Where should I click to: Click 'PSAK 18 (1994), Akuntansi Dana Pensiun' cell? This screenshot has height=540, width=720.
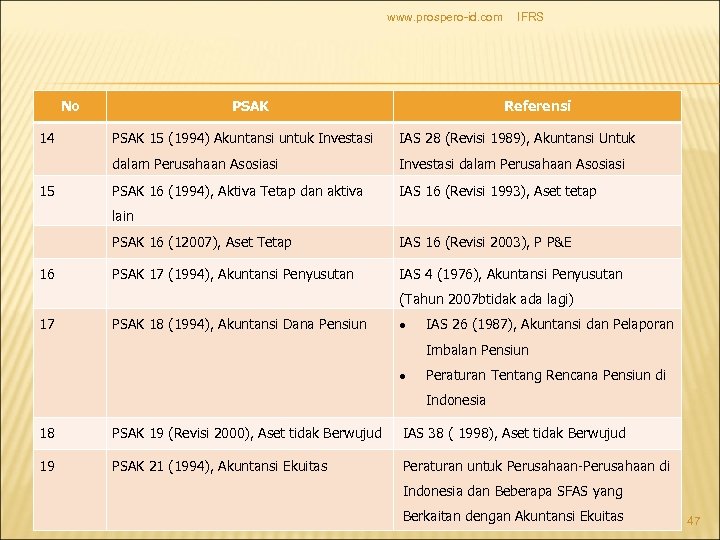pos(250,363)
